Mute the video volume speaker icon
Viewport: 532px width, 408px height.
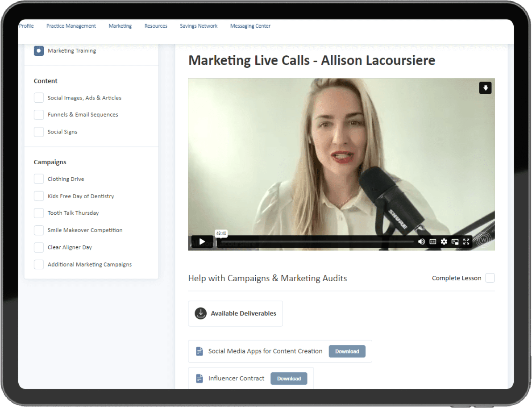click(x=421, y=241)
